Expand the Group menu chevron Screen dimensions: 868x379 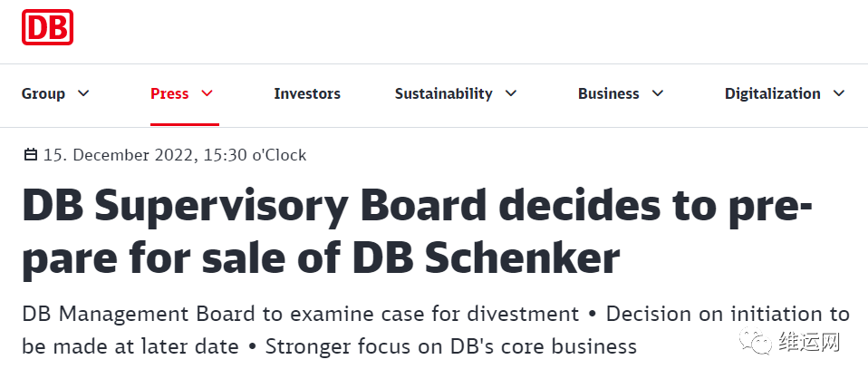tap(84, 93)
